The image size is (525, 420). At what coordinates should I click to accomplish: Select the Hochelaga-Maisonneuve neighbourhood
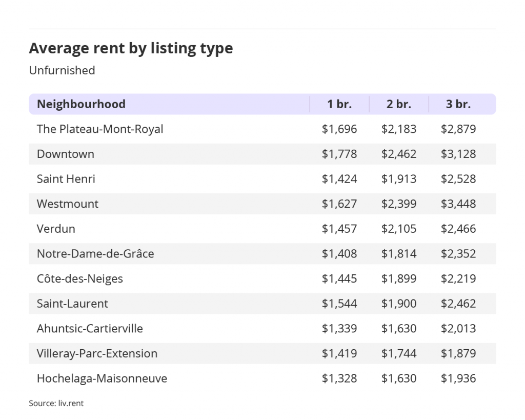pyautogui.click(x=102, y=378)
